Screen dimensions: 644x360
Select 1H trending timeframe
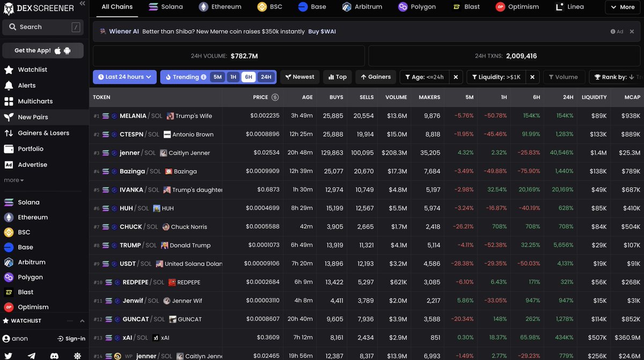(x=233, y=77)
